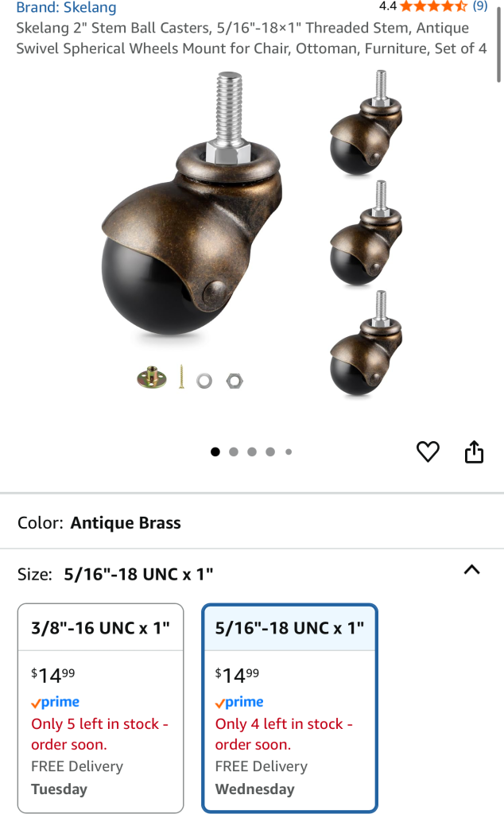Tap the Prime badge under 5/16" option
This screenshot has height=814, width=504.
[x=239, y=703]
